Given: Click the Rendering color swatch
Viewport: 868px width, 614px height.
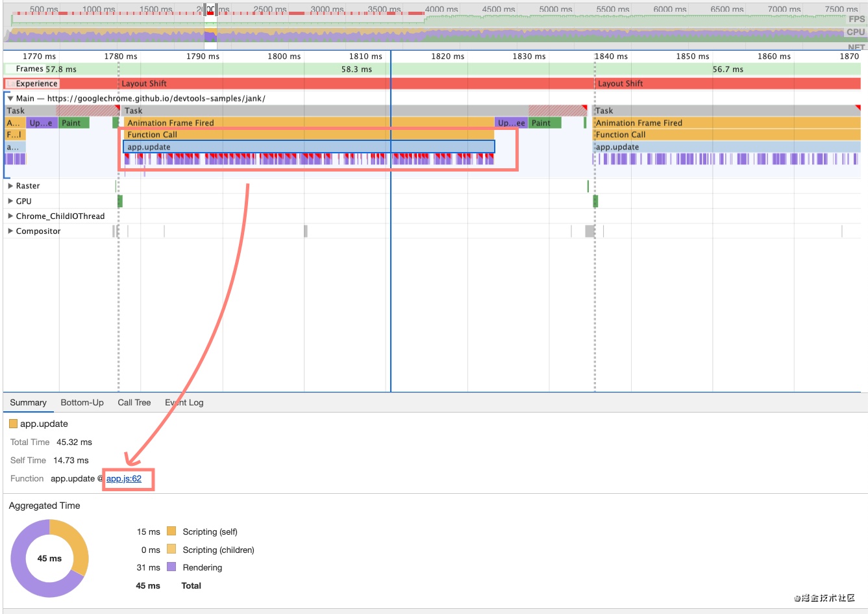Looking at the screenshot, I should click(x=171, y=567).
